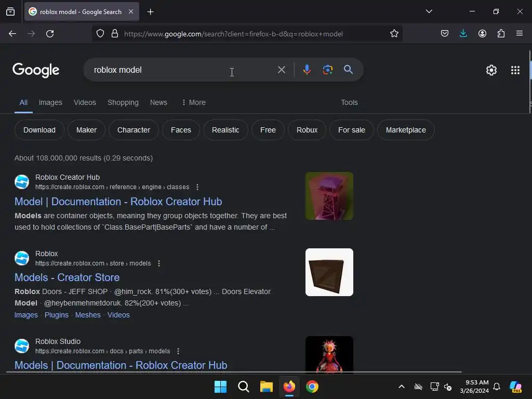The image size is (532, 399).
Task: Filter results by Download chip
Action: click(39, 130)
